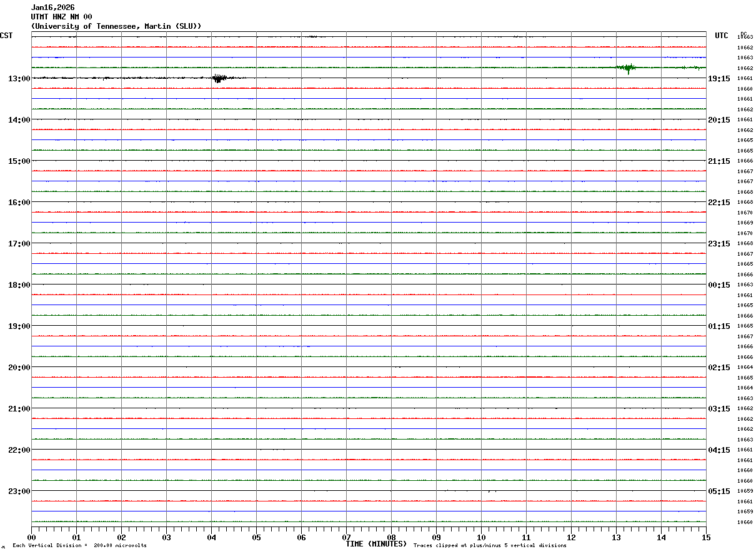
Task: Select the 18:00 CST time label
Action: coord(19,285)
